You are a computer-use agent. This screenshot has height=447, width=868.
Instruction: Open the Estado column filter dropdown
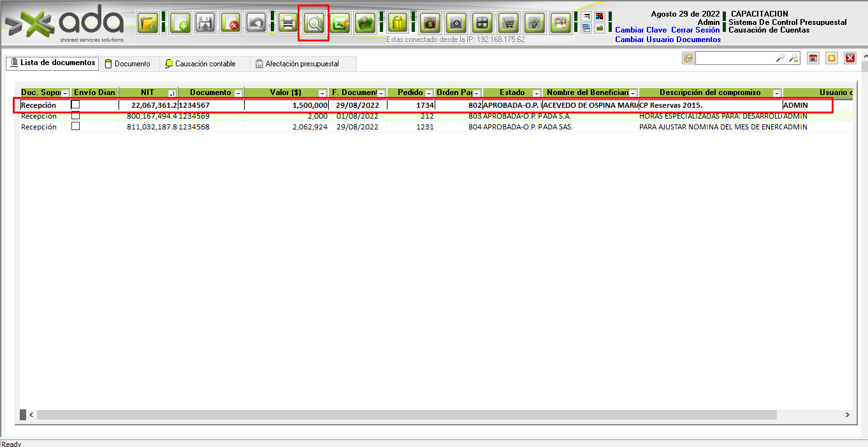pos(537,93)
